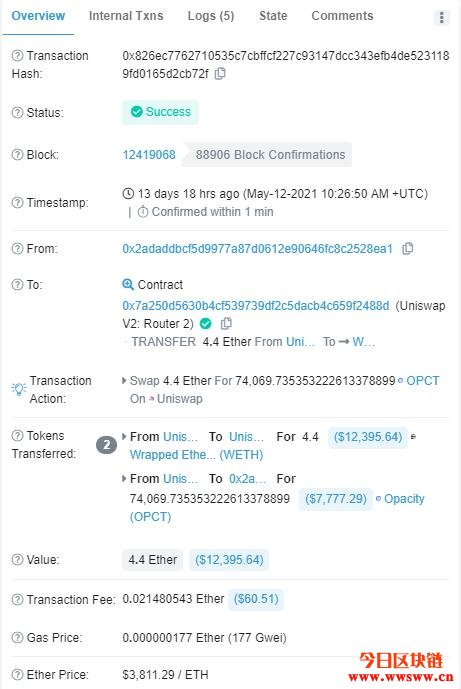Open the Logs (5) tab

pos(211,16)
